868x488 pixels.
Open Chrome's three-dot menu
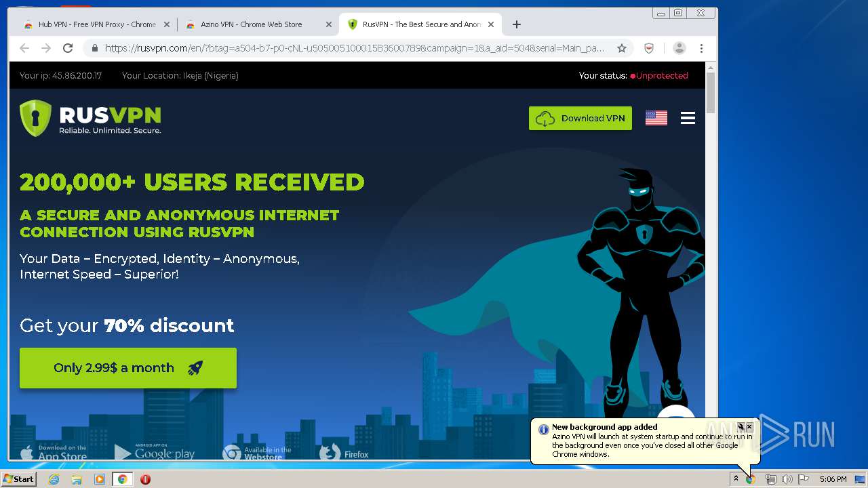(701, 48)
